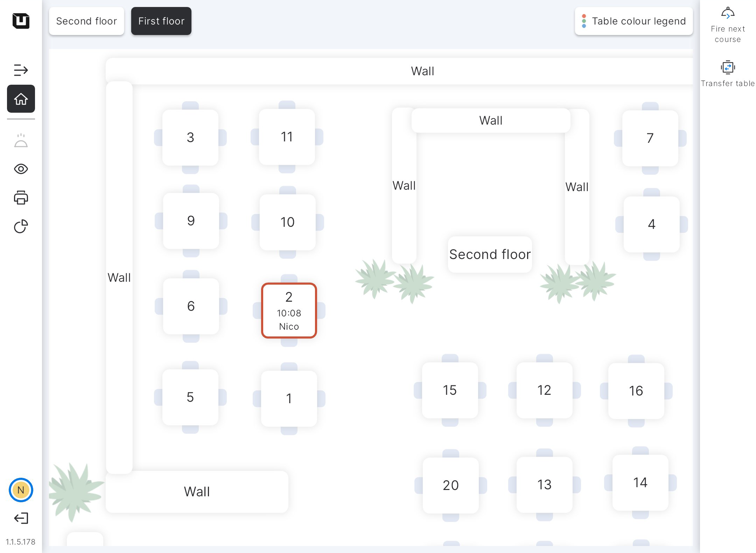Click the app logo at top left
The width and height of the screenshot is (756, 553).
point(21,21)
